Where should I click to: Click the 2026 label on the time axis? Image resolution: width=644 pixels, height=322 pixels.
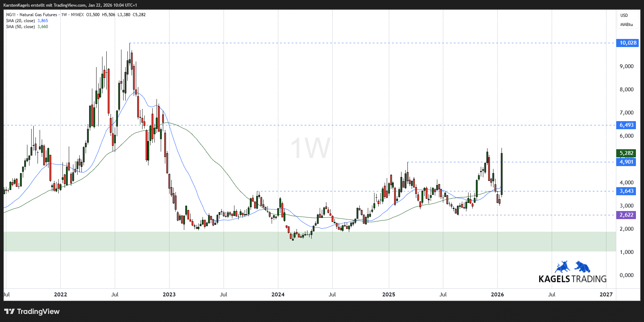497,294
